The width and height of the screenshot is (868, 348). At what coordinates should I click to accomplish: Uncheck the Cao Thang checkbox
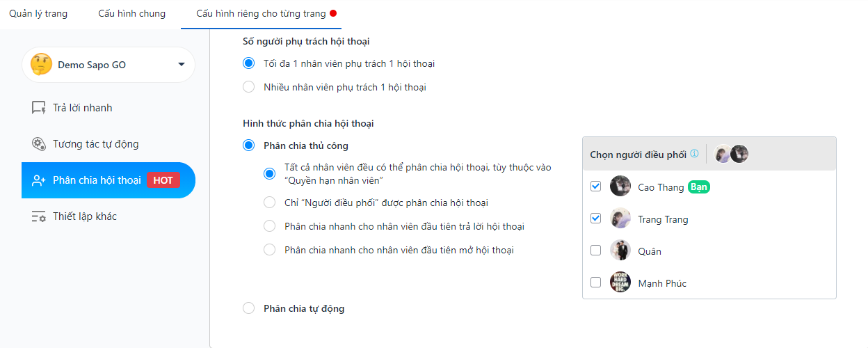tap(595, 187)
